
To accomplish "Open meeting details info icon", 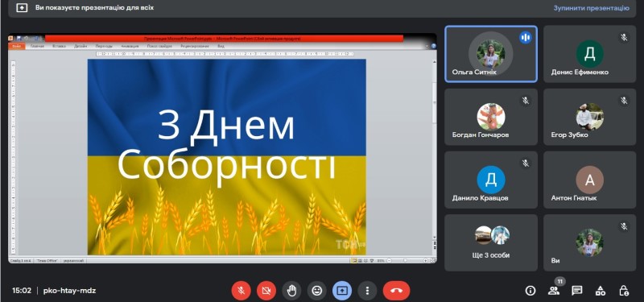I will coord(530,291).
